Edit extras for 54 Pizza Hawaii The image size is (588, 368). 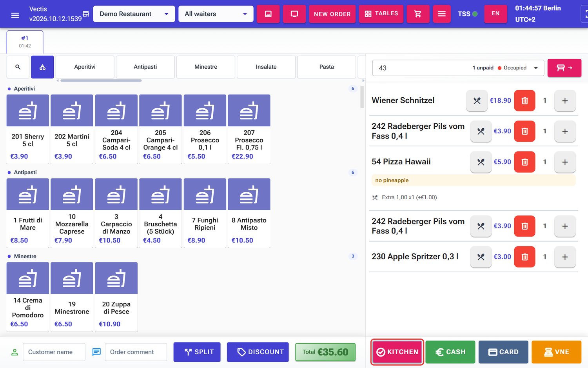481,162
